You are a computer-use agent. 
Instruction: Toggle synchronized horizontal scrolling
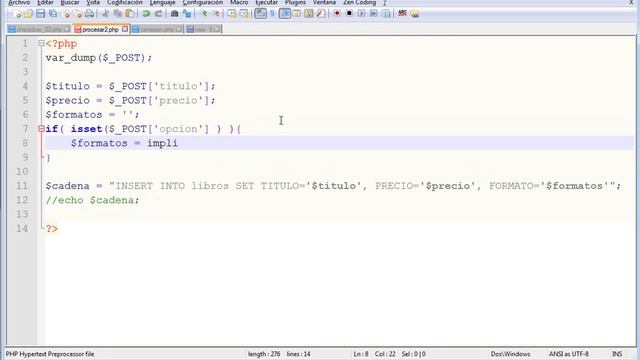click(x=244, y=14)
